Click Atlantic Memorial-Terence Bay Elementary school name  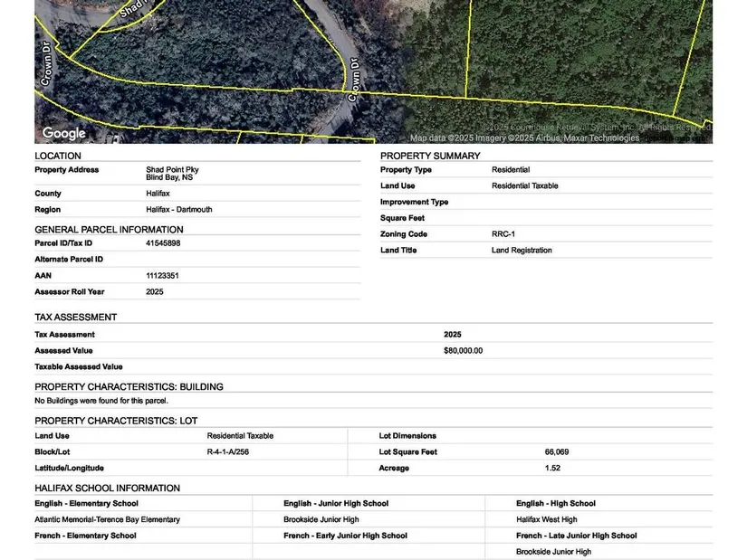point(107,520)
